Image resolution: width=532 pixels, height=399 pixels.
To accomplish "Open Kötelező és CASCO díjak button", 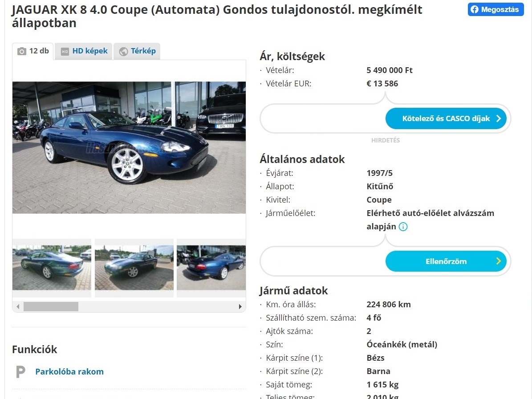I will coord(446,118).
